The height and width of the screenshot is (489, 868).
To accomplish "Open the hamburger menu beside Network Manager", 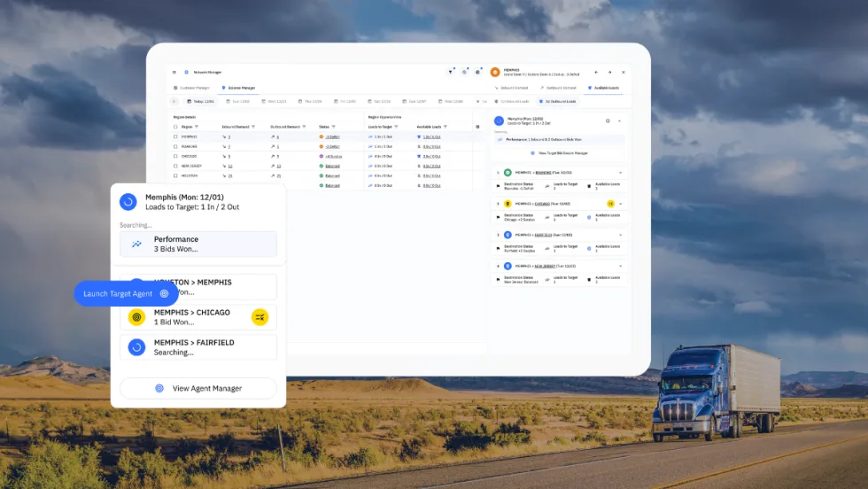I will pyautogui.click(x=174, y=73).
